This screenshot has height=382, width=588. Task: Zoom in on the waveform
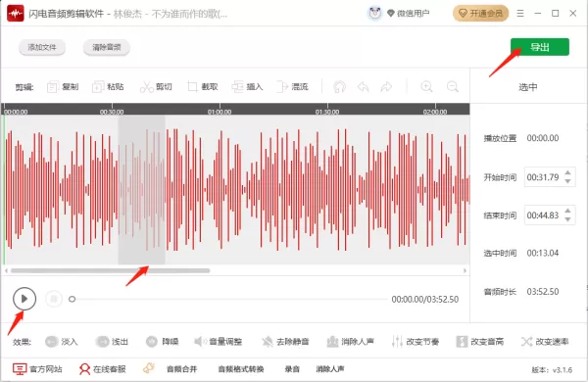point(426,87)
